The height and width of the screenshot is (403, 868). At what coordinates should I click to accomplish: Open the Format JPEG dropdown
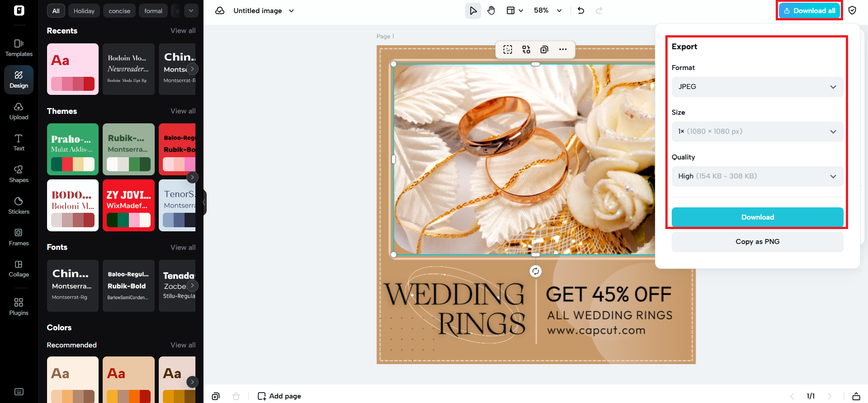point(757,87)
